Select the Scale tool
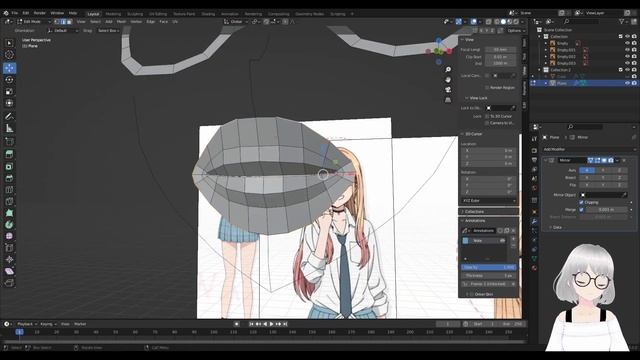640x360 pixels. point(9,91)
